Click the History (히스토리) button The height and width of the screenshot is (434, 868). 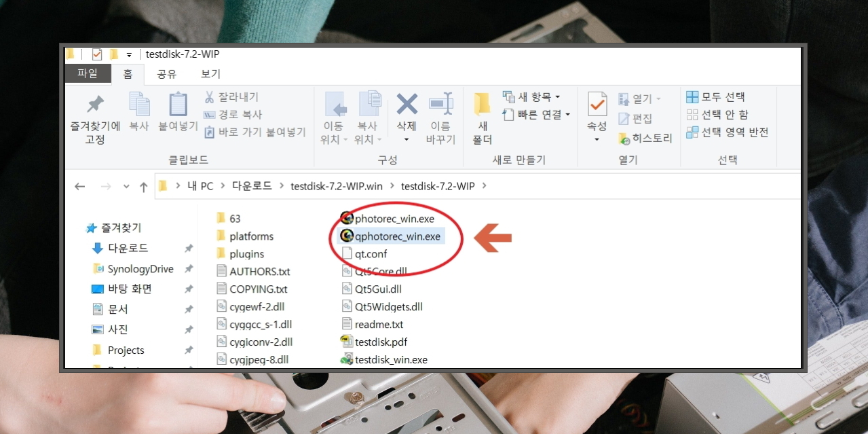pyautogui.click(x=645, y=139)
